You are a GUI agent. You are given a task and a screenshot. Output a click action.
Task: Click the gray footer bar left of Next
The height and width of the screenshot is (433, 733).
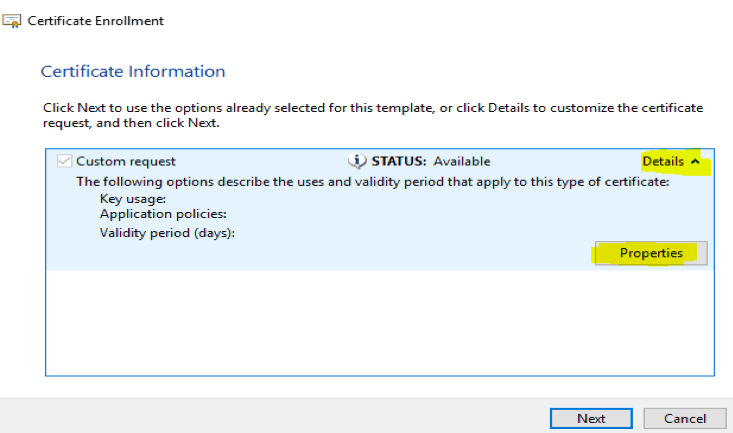point(270,416)
